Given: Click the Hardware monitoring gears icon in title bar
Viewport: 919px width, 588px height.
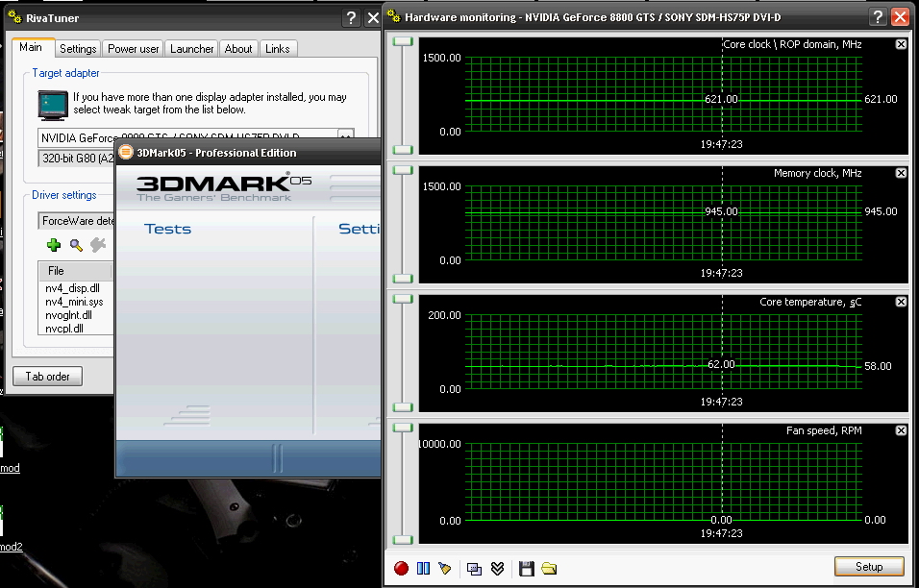Looking at the screenshot, I should point(394,16).
